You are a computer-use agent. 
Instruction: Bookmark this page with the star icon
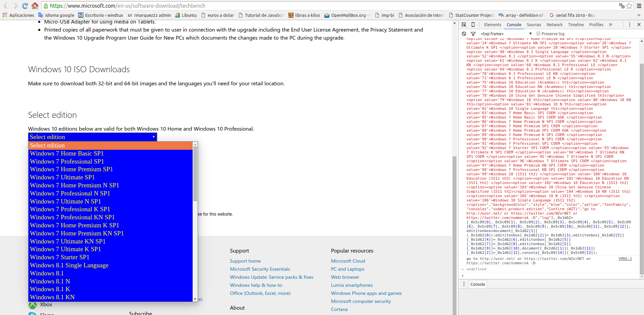click(629, 6)
